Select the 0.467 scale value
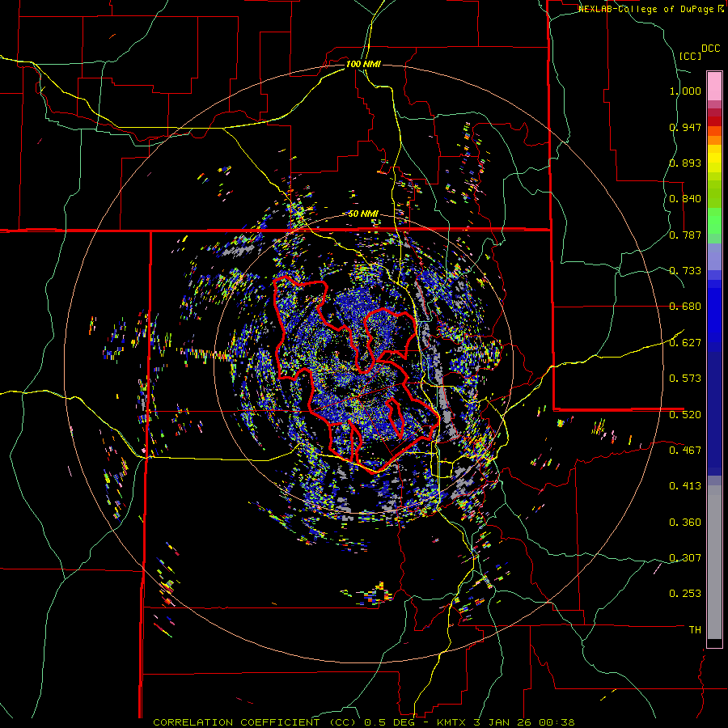 point(685,451)
